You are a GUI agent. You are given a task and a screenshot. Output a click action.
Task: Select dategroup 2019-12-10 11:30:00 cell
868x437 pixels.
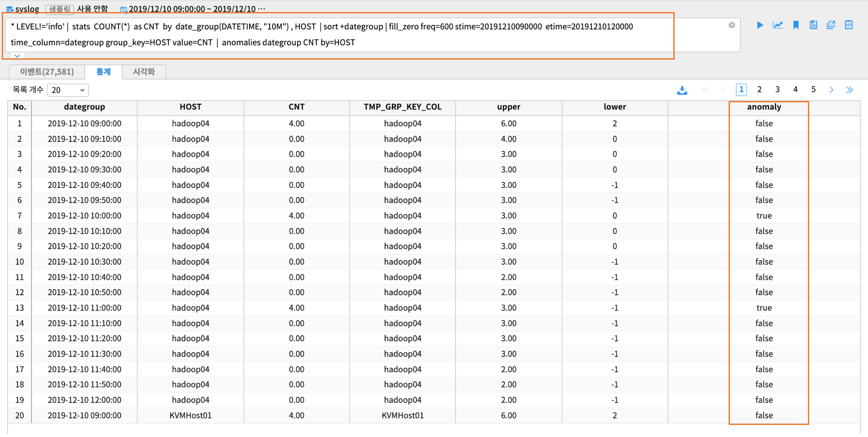(85, 354)
